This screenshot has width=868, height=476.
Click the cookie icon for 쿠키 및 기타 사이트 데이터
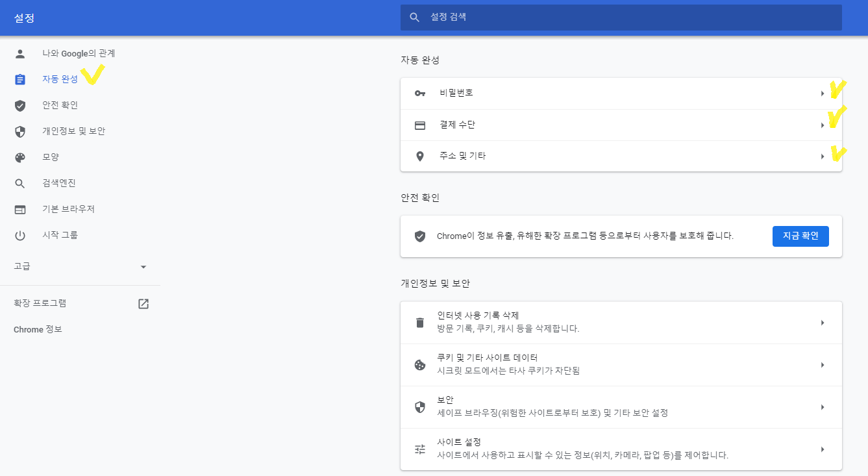[420, 365]
